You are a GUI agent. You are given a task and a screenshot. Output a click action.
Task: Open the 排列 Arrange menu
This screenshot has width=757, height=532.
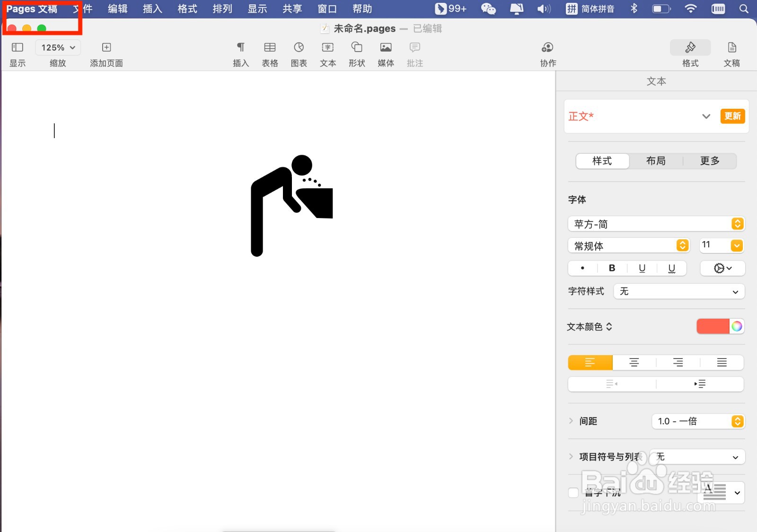pos(222,9)
